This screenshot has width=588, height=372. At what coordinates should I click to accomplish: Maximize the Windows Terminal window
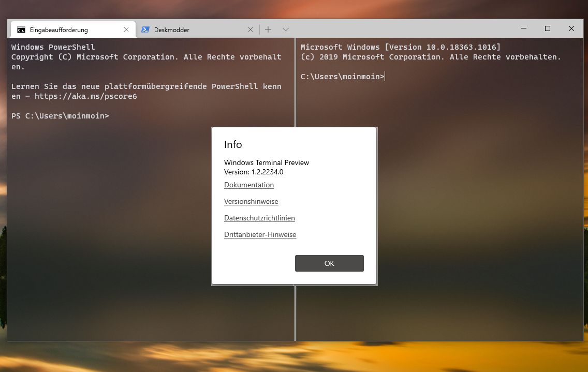point(548,28)
